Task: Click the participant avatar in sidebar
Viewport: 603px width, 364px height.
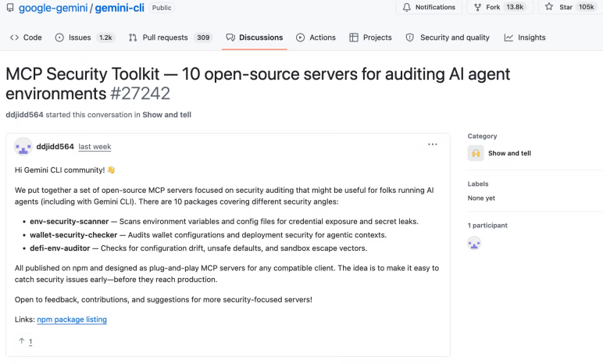Action: pos(474,243)
